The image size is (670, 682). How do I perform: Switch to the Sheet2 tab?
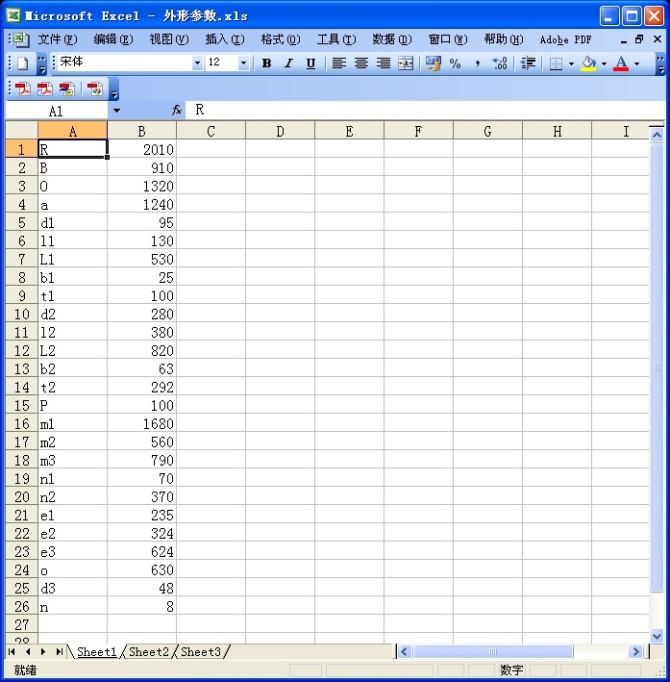tap(148, 652)
